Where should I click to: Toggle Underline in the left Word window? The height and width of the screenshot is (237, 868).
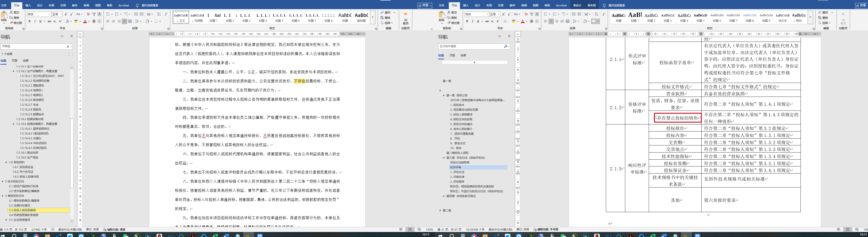pos(40,21)
